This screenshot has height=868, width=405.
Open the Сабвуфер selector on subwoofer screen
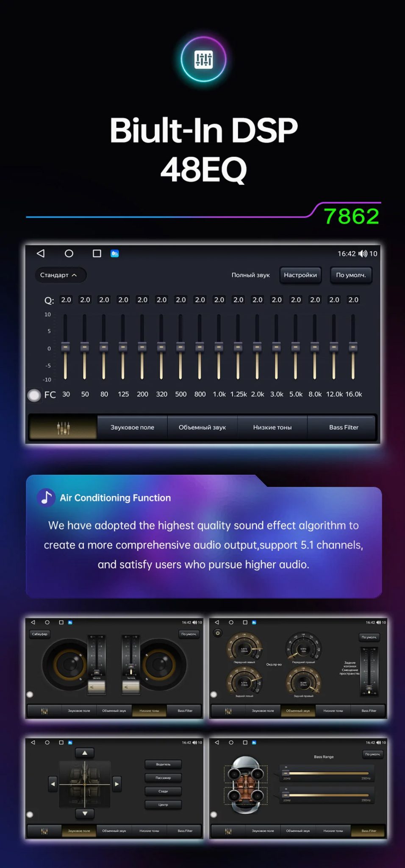point(40,634)
